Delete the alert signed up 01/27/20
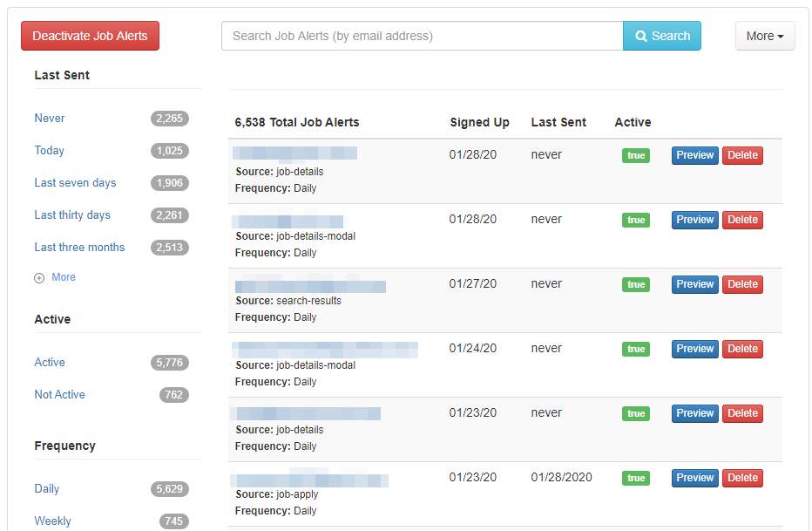The image size is (812, 531). [x=742, y=283]
